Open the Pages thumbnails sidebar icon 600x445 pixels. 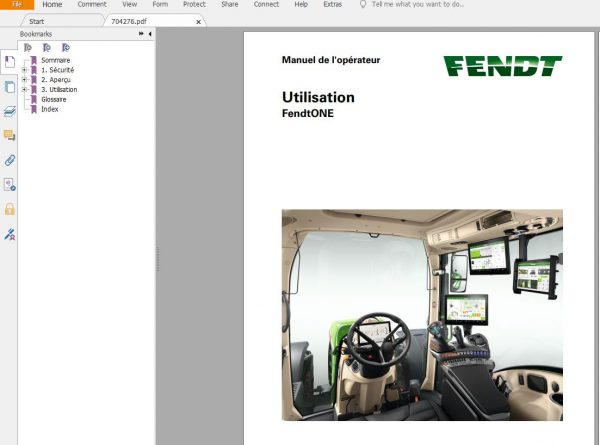click(10, 87)
